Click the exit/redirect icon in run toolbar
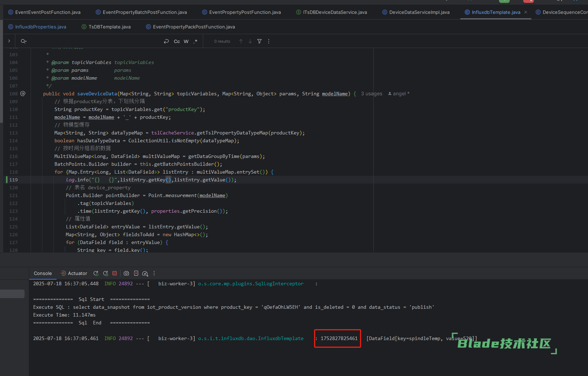The height and width of the screenshot is (376, 588). 136,273
